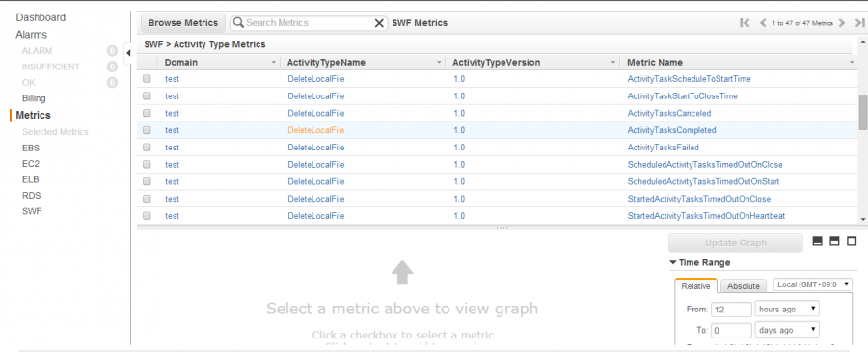The height and width of the screenshot is (352, 868).
Task: Switch to graph-only full layout icon
Action: click(852, 241)
